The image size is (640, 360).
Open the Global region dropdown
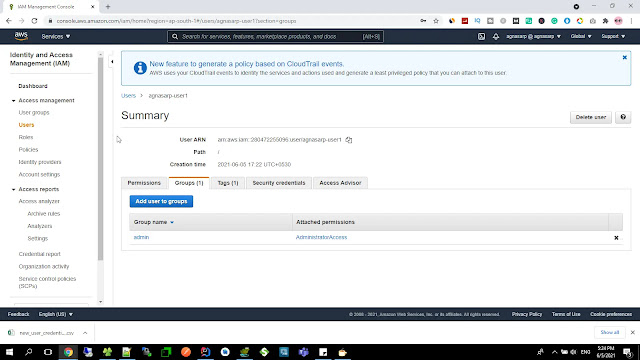(x=581, y=36)
